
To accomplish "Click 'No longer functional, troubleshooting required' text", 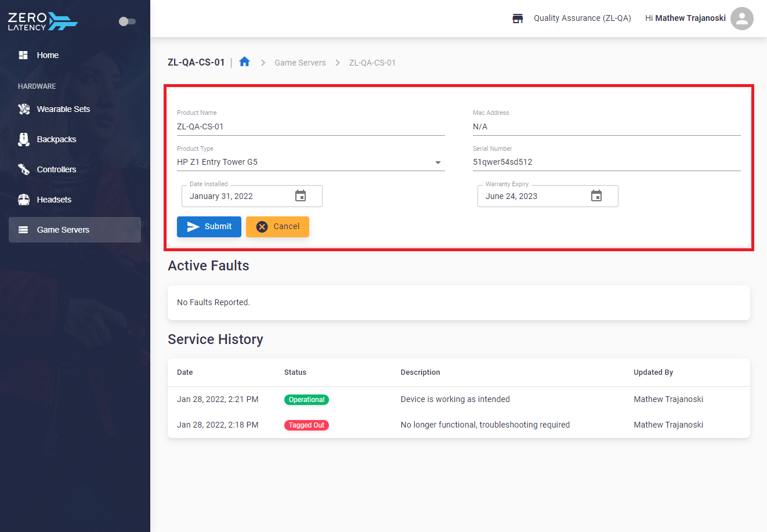I will pyautogui.click(x=485, y=425).
